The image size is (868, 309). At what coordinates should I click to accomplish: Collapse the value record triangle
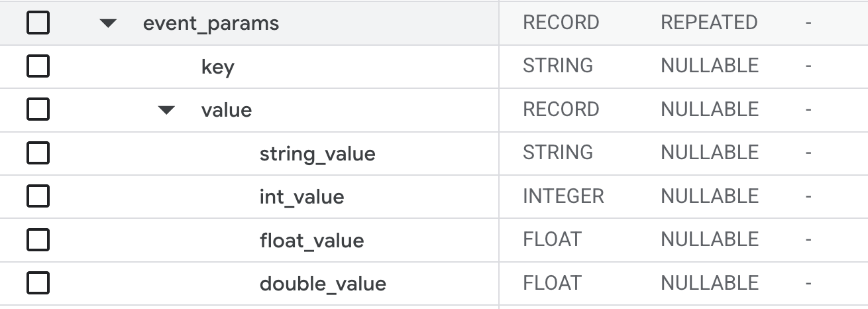pyautogui.click(x=166, y=110)
